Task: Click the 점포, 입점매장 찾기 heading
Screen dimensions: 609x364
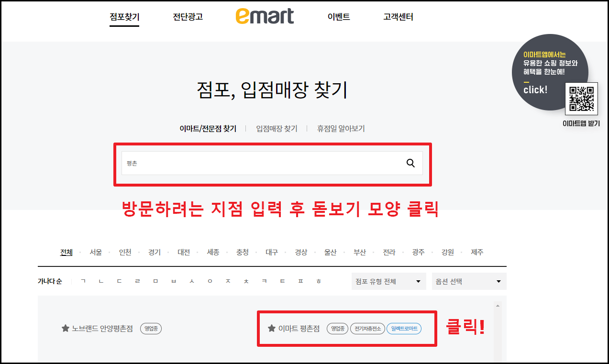Action: pyautogui.click(x=272, y=90)
